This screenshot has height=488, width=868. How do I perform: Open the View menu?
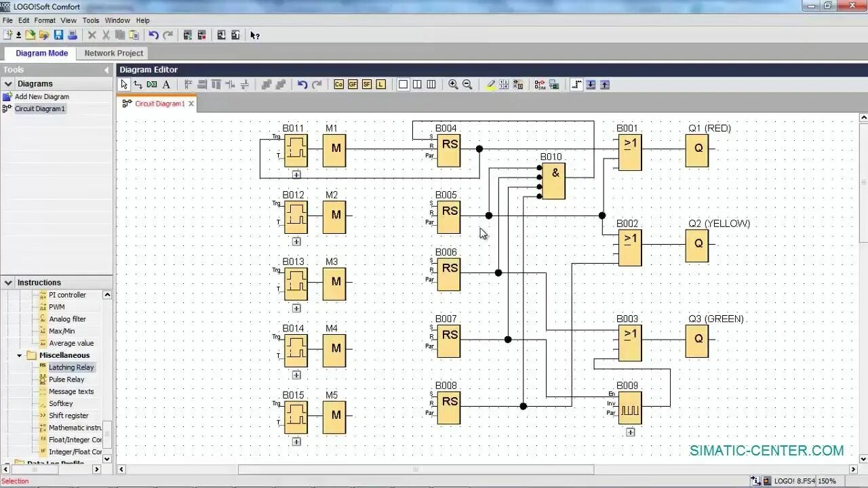(x=68, y=20)
